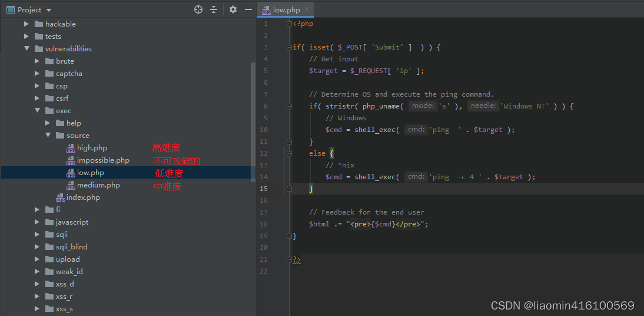Click the tests folder icon

[39, 36]
